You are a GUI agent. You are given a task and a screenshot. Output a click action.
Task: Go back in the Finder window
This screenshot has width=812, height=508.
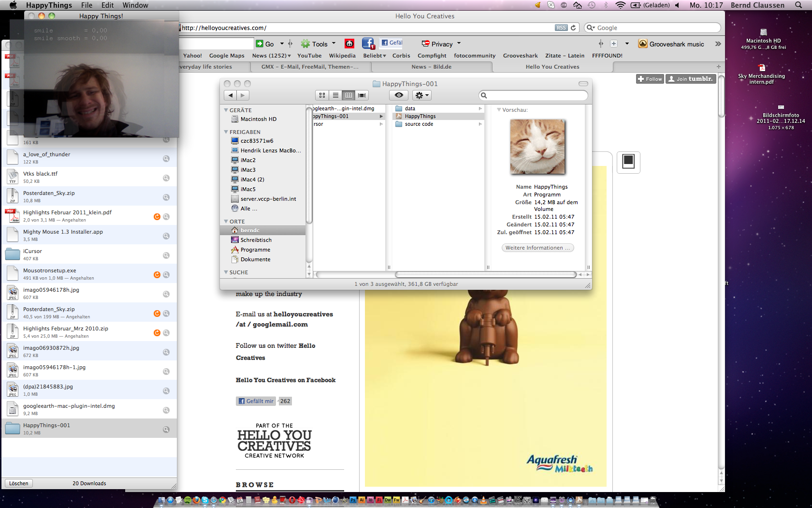point(231,95)
